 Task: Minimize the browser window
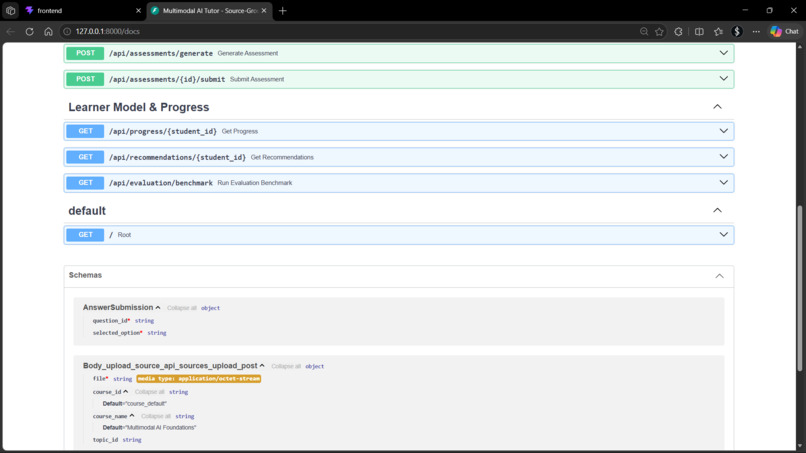click(x=745, y=10)
